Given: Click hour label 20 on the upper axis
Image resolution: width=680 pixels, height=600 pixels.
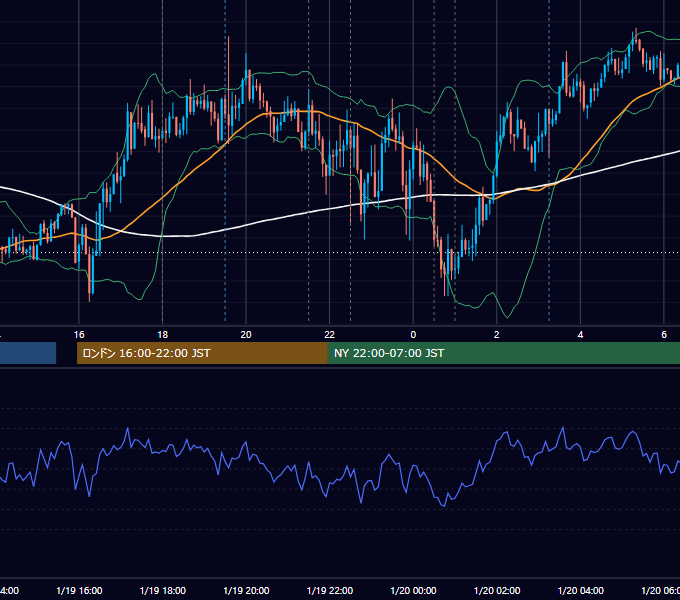Looking at the screenshot, I should click(x=246, y=334).
